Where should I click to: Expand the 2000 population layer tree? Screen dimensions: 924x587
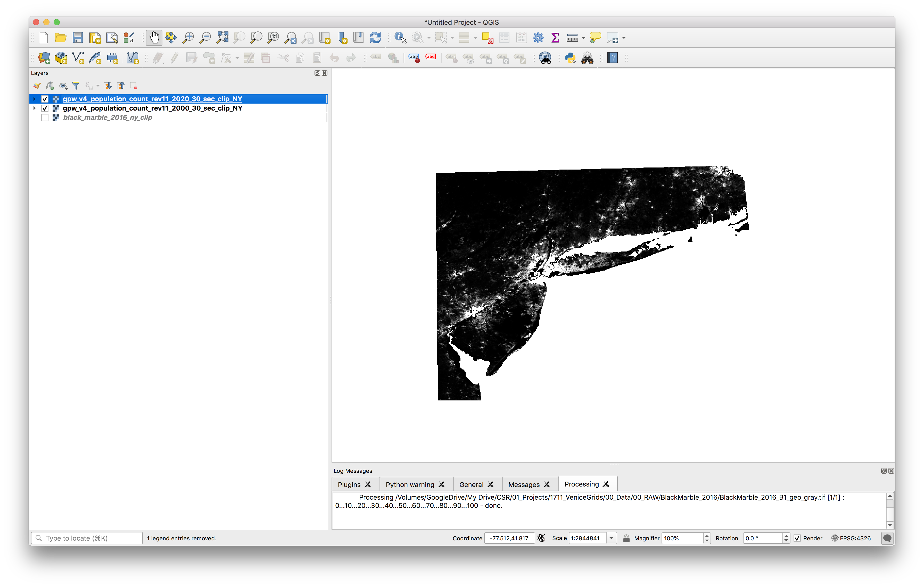pyautogui.click(x=35, y=108)
